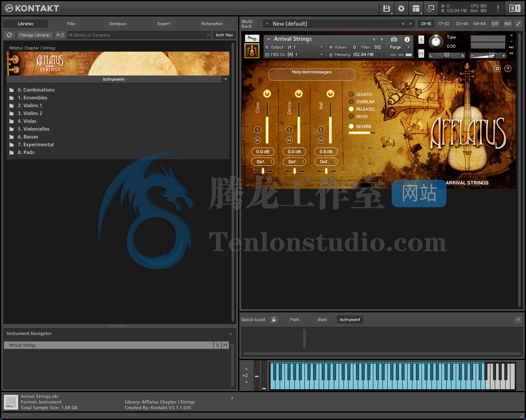Disable the RELEASES option
Viewport: 526px width, 420px height.
click(351, 109)
